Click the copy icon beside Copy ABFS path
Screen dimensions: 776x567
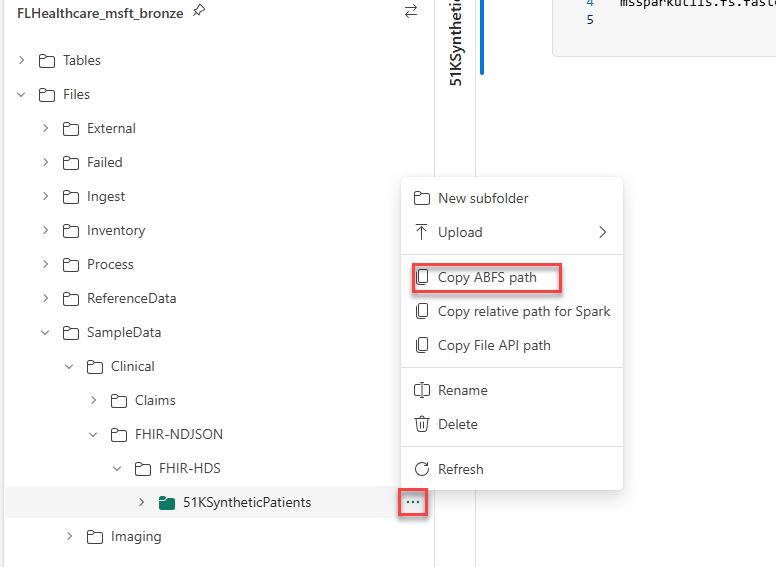pyautogui.click(x=422, y=277)
